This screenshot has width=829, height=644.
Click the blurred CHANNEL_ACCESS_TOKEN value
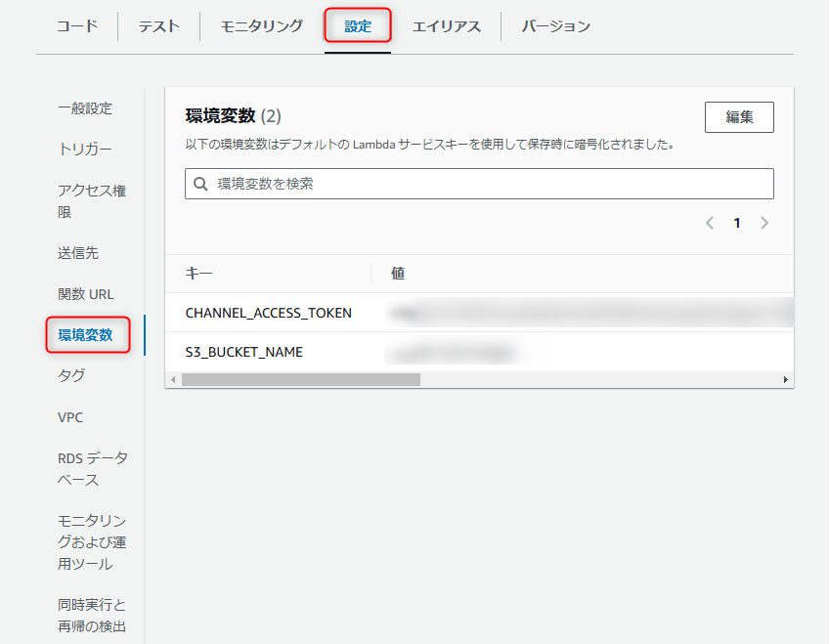click(x=591, y=314)
